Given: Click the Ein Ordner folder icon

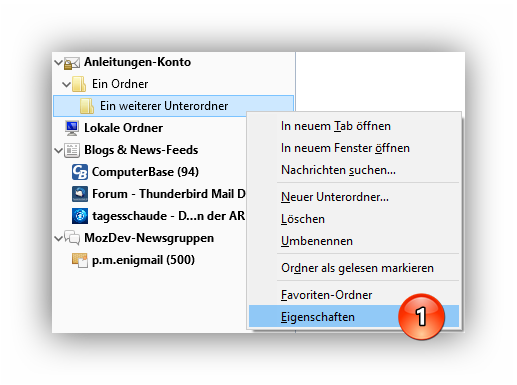Looking at the screenshot, I should 79,84.
